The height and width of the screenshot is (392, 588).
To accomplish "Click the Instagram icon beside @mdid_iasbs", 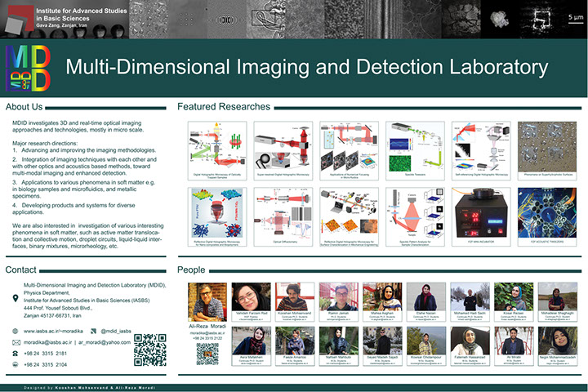I will [92, 331].
